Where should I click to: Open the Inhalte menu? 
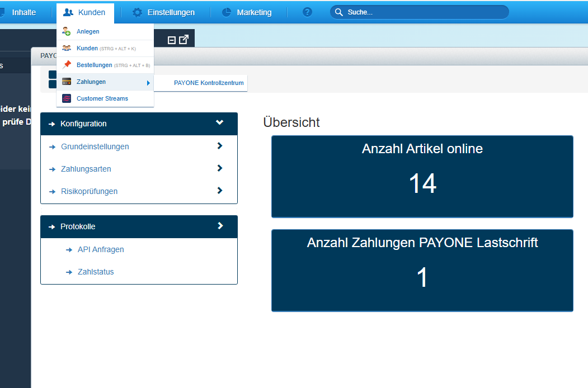[23, 12]
